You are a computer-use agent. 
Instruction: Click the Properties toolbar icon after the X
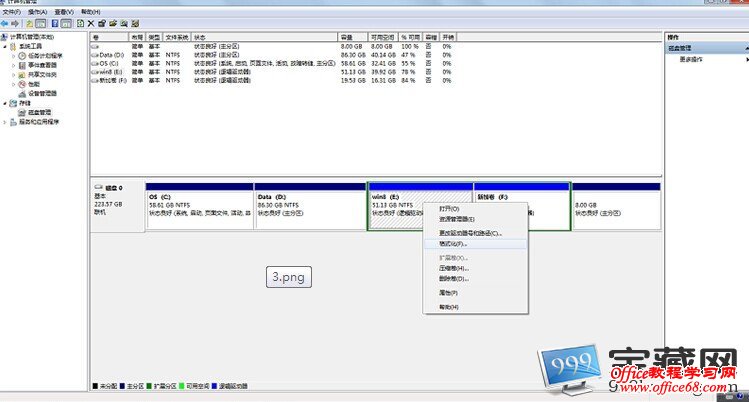coord(102,23)
